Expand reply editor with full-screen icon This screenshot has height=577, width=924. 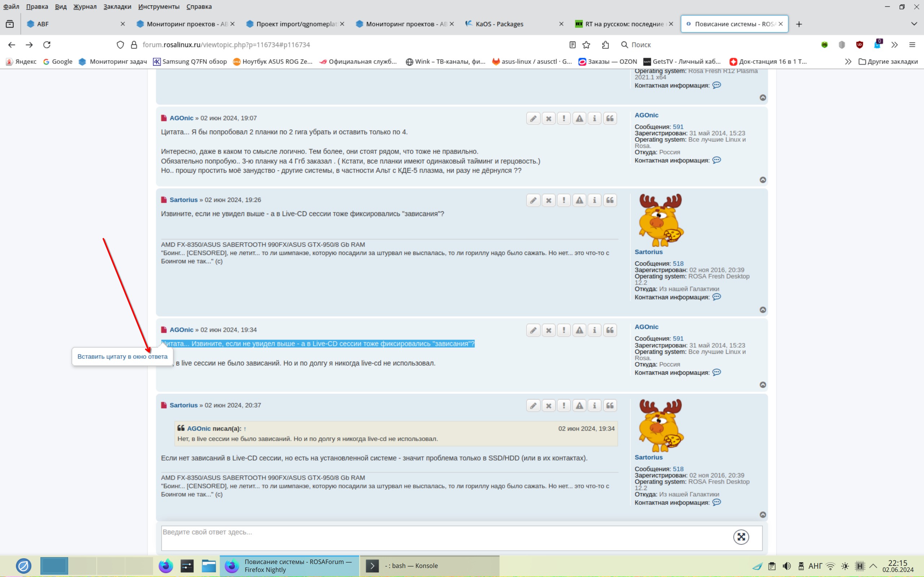click(x=741, y=537)
